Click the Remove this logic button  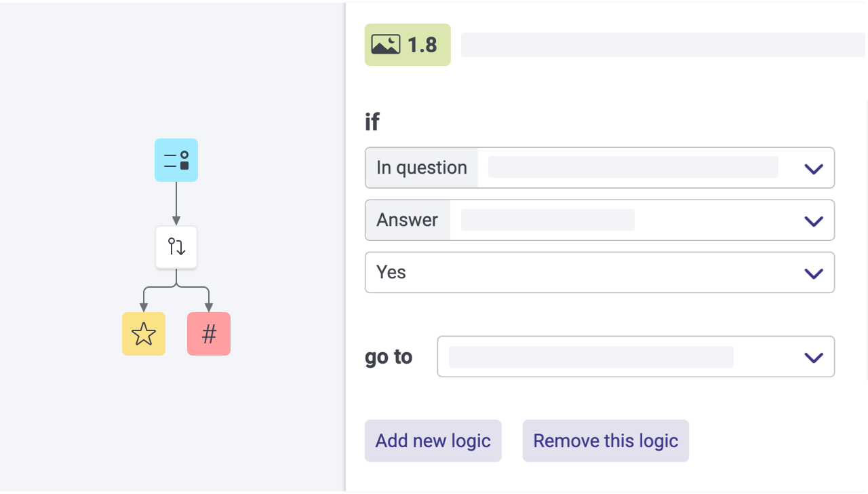pos(605,440)
